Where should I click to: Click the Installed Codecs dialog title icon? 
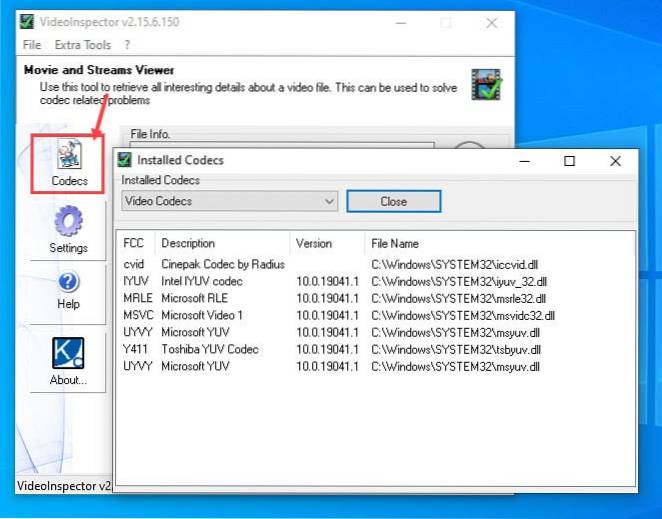tap(124, 160)
